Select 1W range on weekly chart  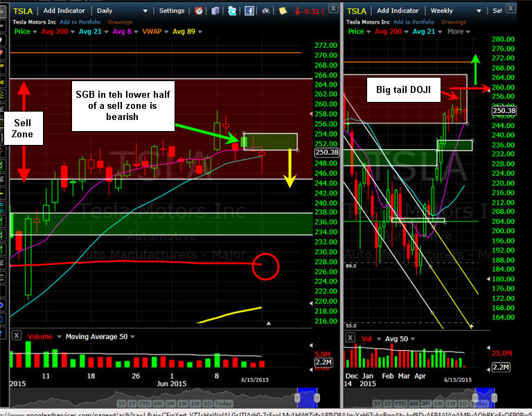click(451, 404)
